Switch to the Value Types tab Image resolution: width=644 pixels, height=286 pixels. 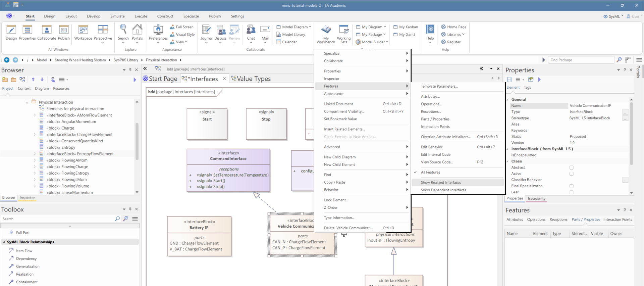tap(253, 79)
